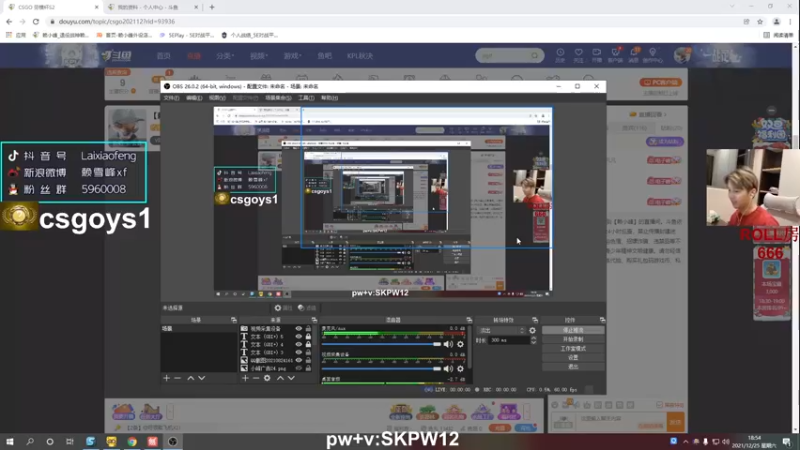The image size is (800, 450).
Task: Remove selected scene with minus icon
Action: point(178,378)
